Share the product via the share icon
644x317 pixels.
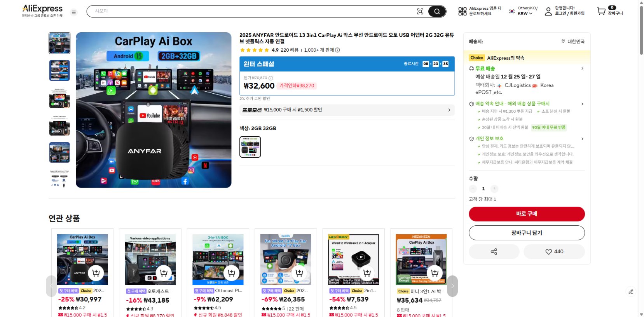[x=494, y=252]
